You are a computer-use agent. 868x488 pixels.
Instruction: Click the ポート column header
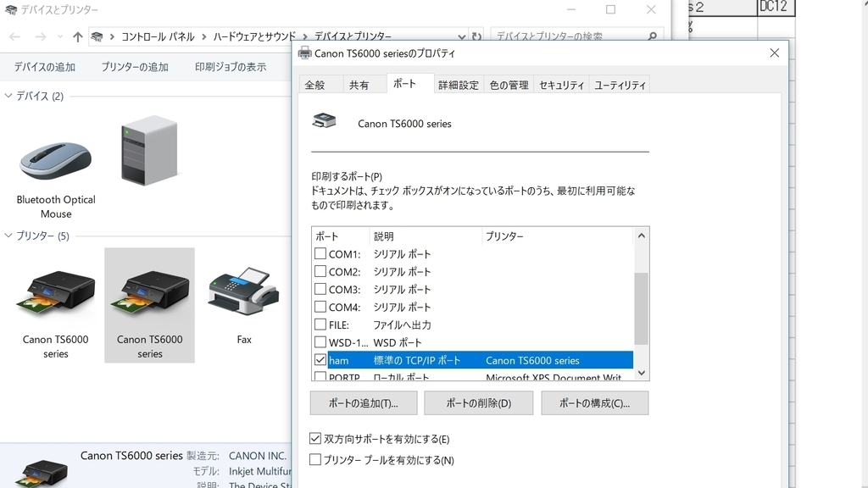coord(341,236)
